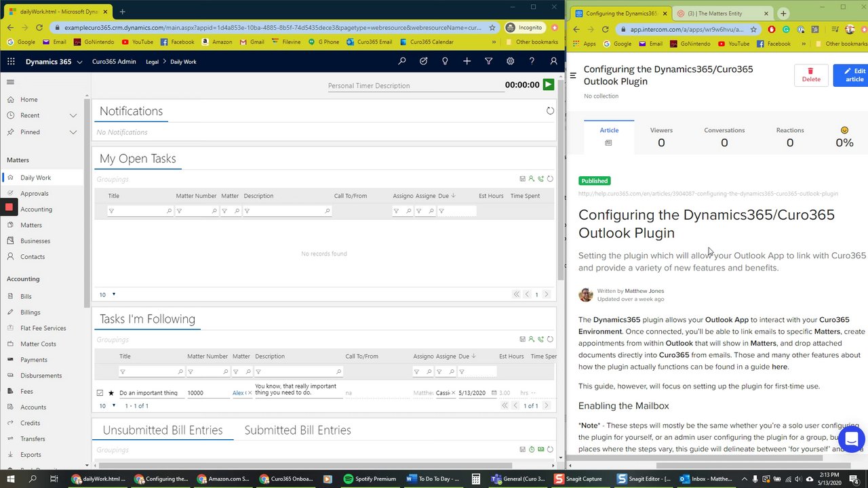
Task: Open the task flow checkmark-circle icon
Action: tap(423, 61)
